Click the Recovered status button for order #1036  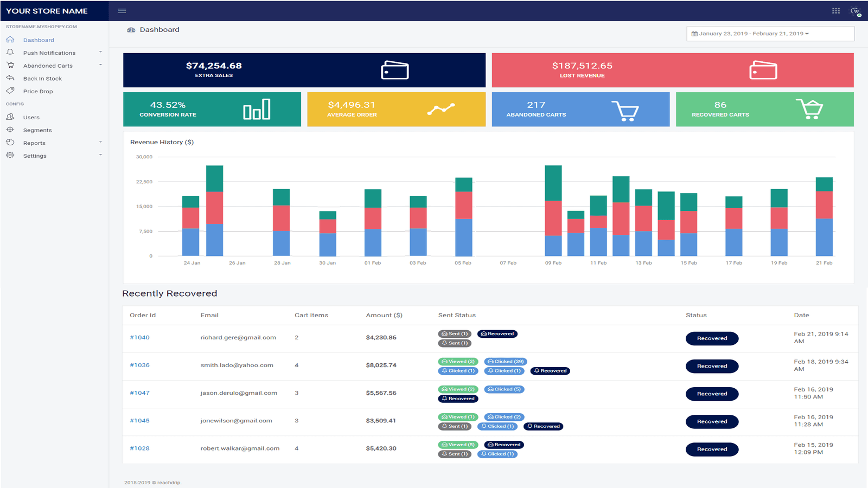click(712, 366)
